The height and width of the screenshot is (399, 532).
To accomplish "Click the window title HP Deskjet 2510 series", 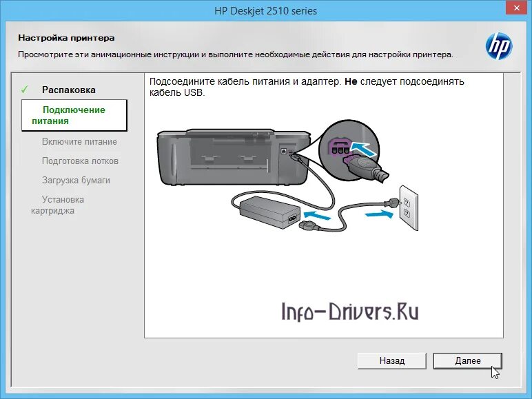I will [266, 11].
